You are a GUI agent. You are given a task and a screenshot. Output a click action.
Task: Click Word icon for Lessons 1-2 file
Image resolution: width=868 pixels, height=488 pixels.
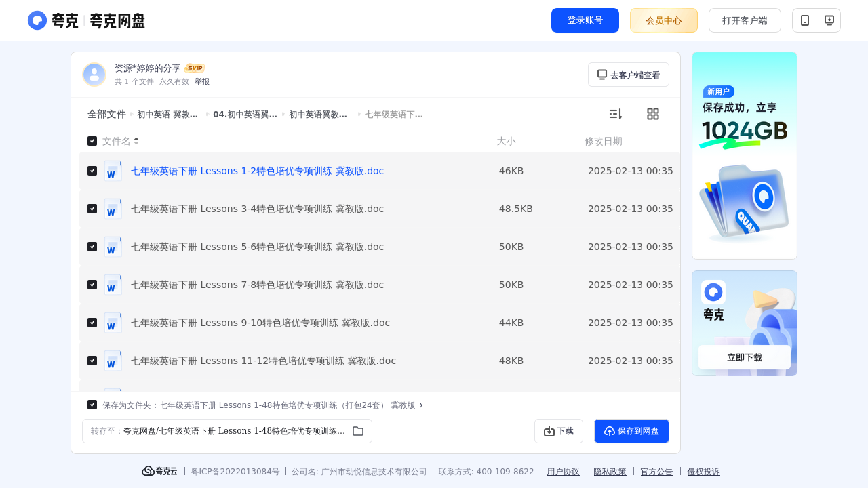coord(113,171)
